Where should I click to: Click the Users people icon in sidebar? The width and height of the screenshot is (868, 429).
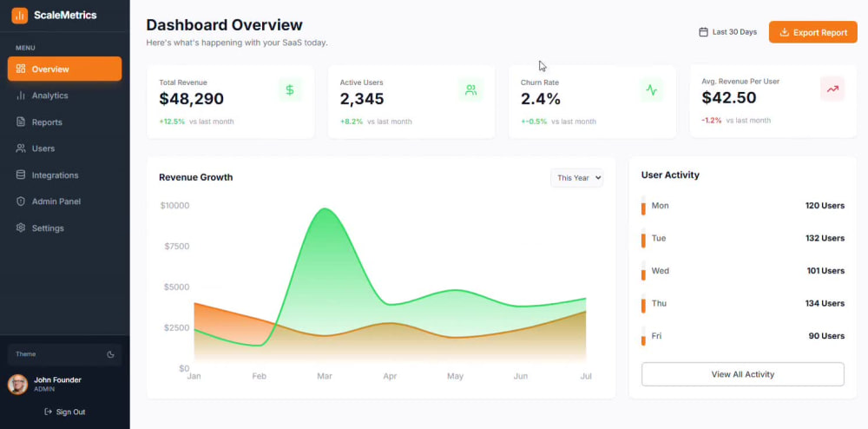(x=21, y=148)
